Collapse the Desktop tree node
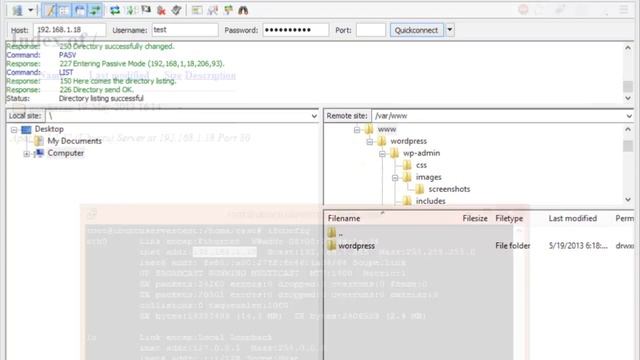This screenshot has height=360, width=640. (x=14, y=130)
